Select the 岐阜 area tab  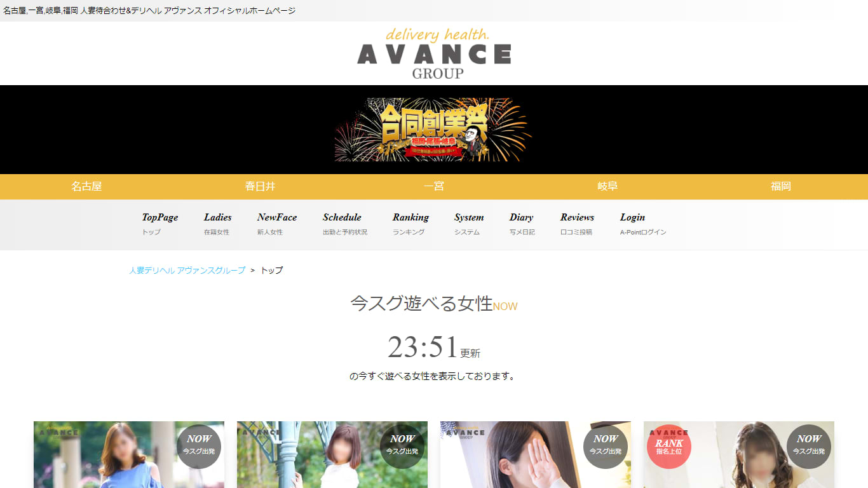[607, 187]
